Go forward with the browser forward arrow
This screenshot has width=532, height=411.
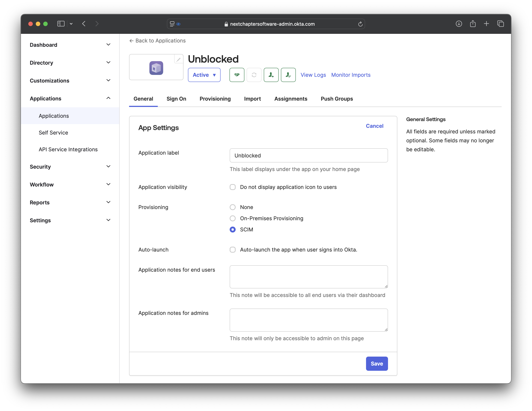(97, 24)
